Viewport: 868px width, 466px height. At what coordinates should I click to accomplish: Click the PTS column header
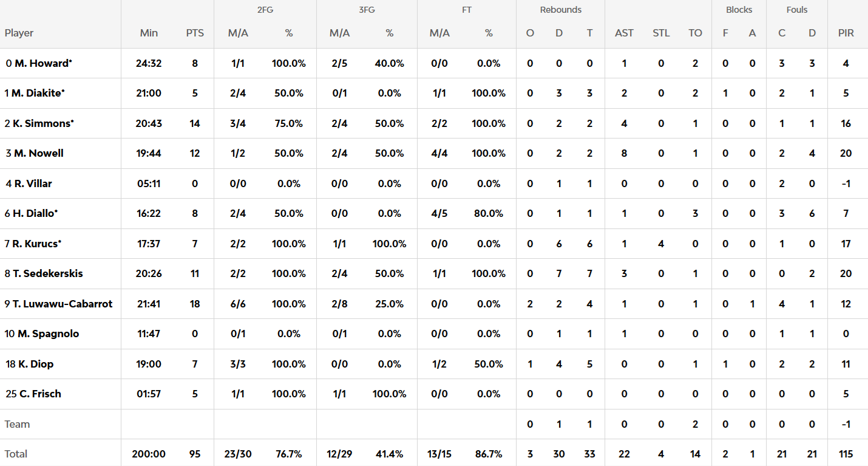point(195,33)
